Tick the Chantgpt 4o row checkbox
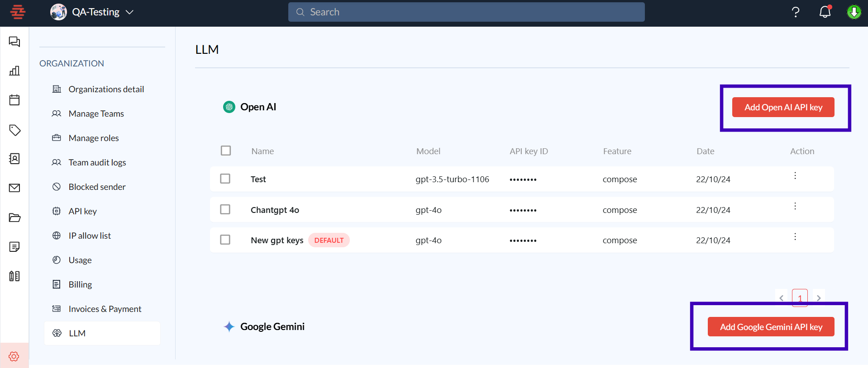 coord(225,209)
